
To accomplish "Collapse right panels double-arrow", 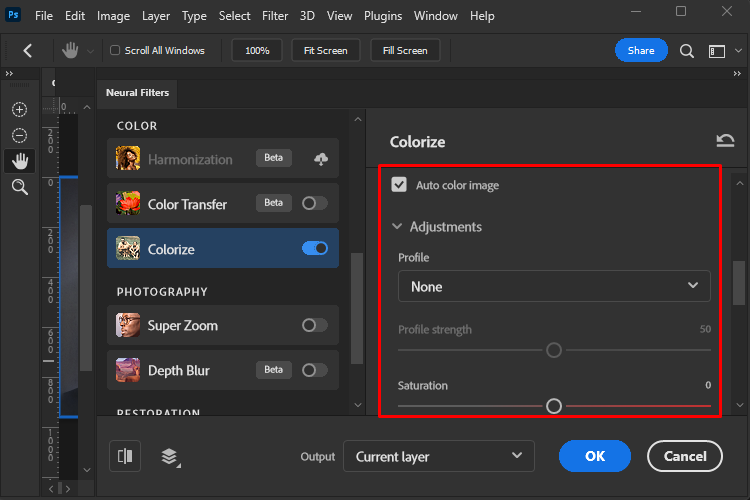I will pyautogui.click(x=737, y=73).
